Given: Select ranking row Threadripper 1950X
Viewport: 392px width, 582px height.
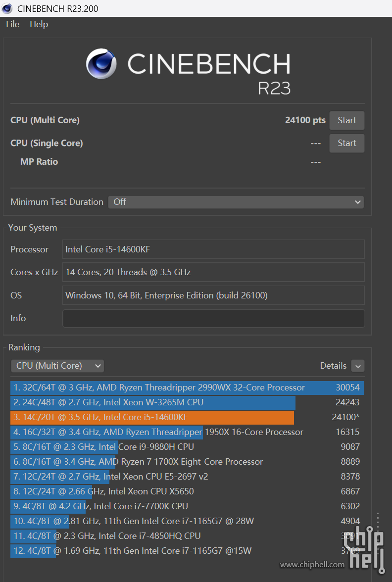Looking at the screenshot, I should pos(187,432).
